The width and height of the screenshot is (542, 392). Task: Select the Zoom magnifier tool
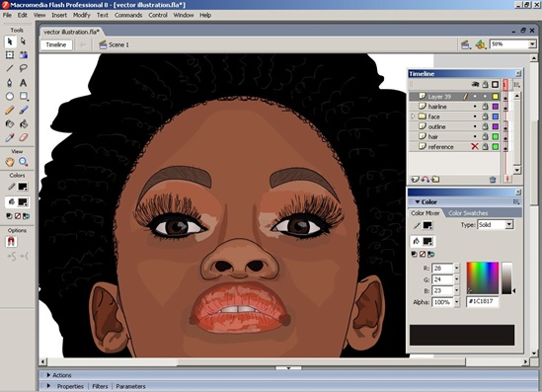[23, 161]
